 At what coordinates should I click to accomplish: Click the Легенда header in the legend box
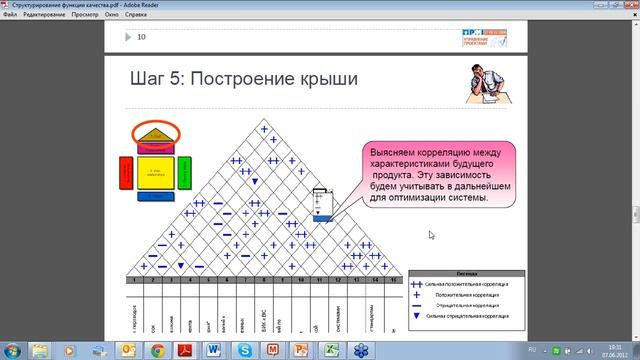tap(467, 273)
